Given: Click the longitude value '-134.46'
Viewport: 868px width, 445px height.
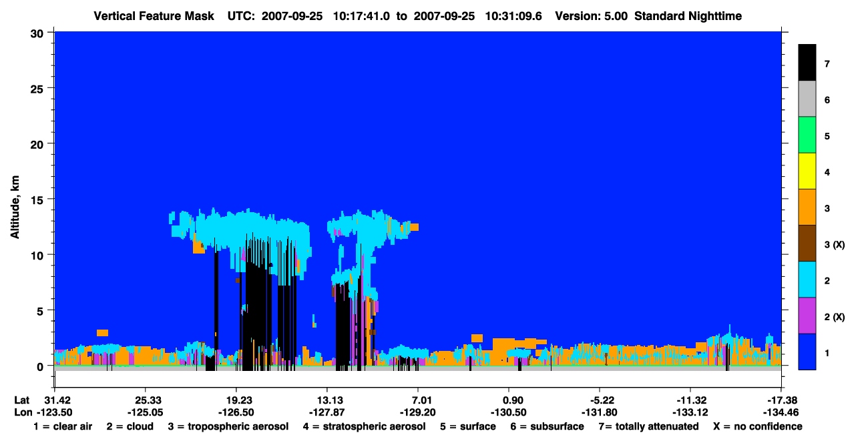Looking at the screenshot, I should coord(781,412).
